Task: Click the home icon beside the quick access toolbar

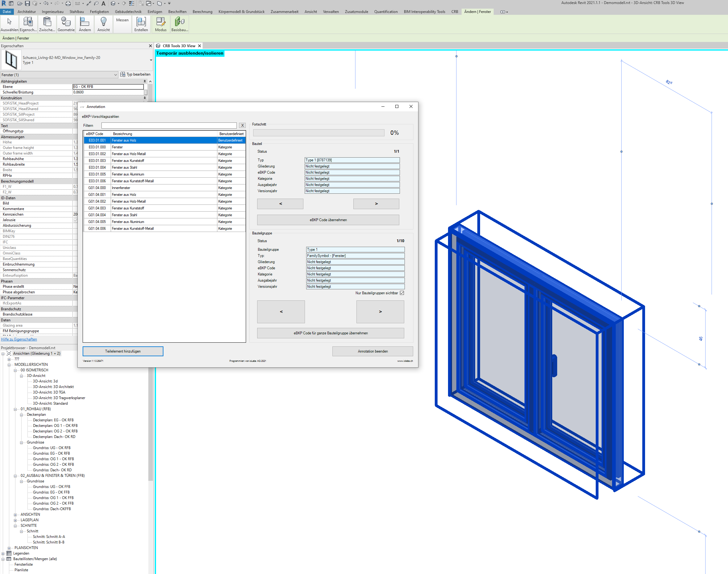Action: click(x=11, y=3)
